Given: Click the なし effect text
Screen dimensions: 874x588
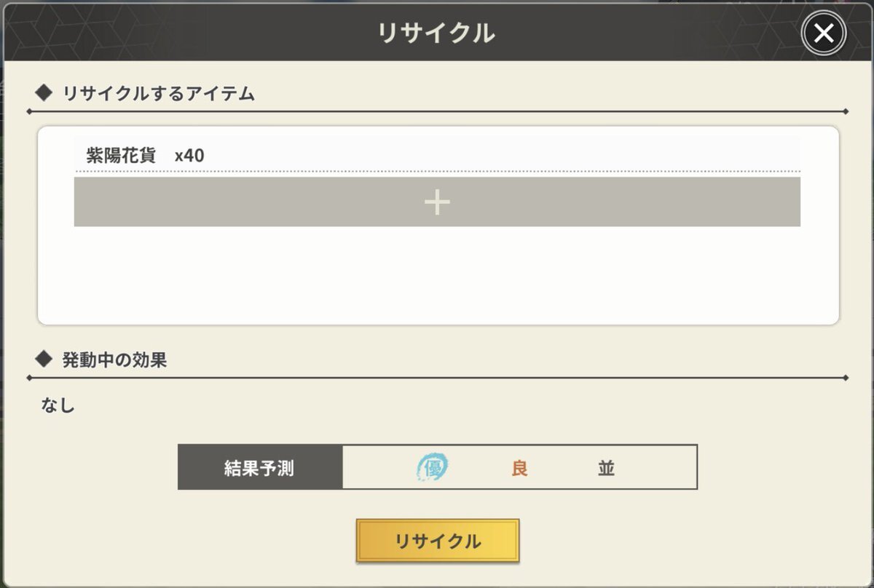Looking at the screenshot, I should [x=58, y=406].
